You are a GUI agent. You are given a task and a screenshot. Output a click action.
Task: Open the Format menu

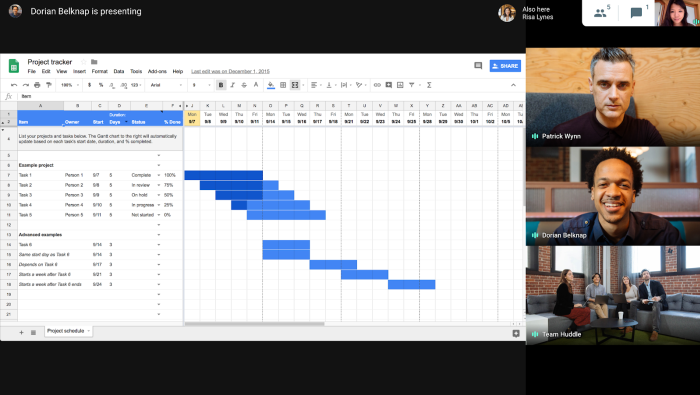(x=100, y=71)
